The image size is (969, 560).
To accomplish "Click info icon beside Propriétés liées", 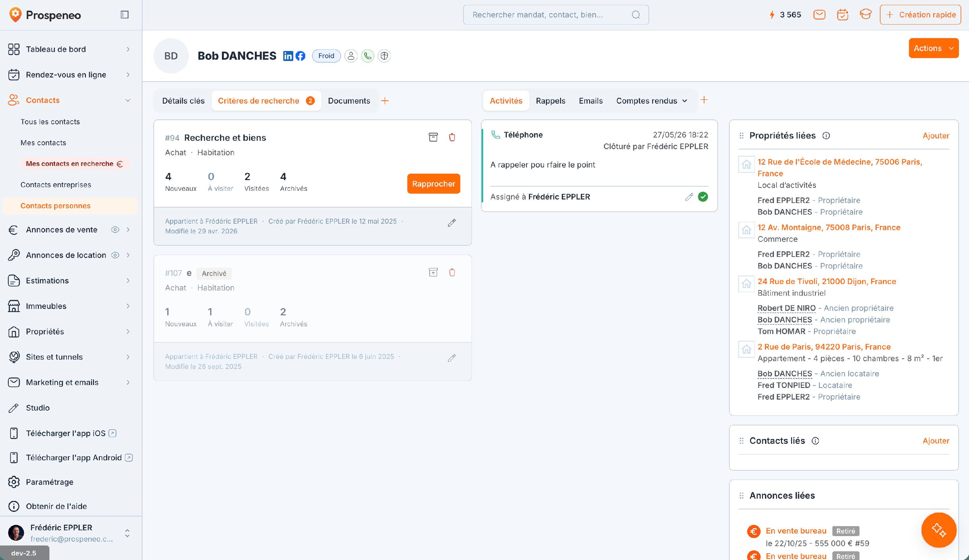I will tap(826, 136).
